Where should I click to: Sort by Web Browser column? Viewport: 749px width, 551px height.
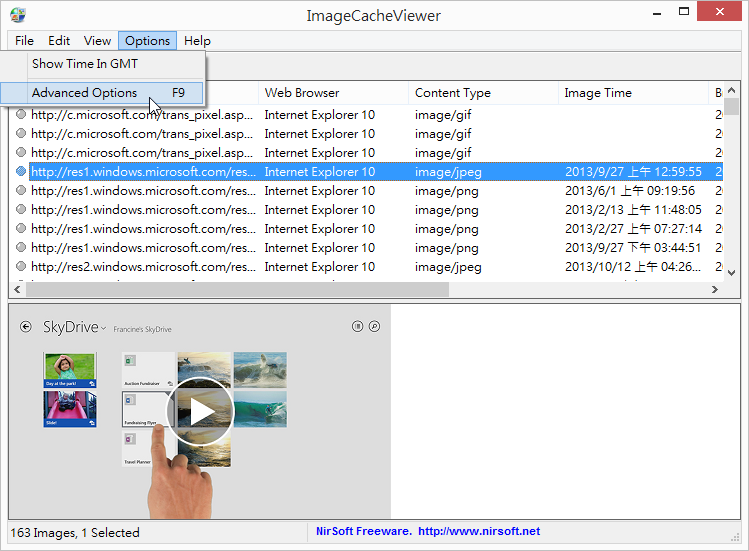point(333,93)
